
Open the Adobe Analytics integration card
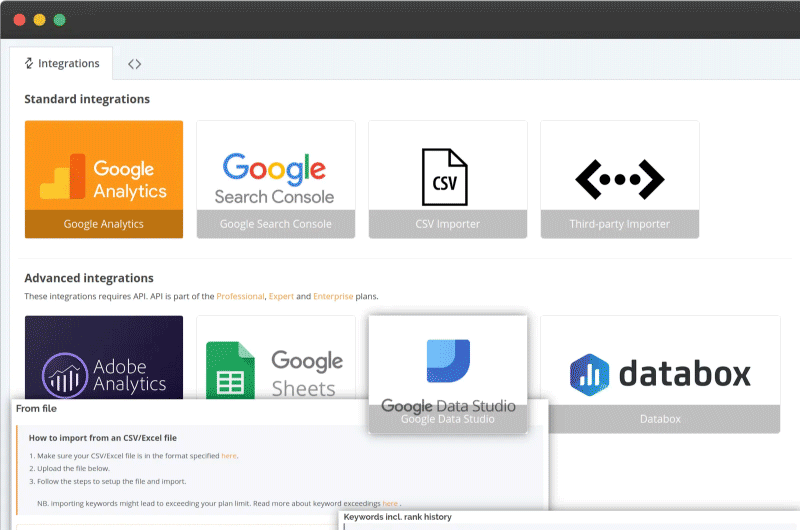coord(104,357)
